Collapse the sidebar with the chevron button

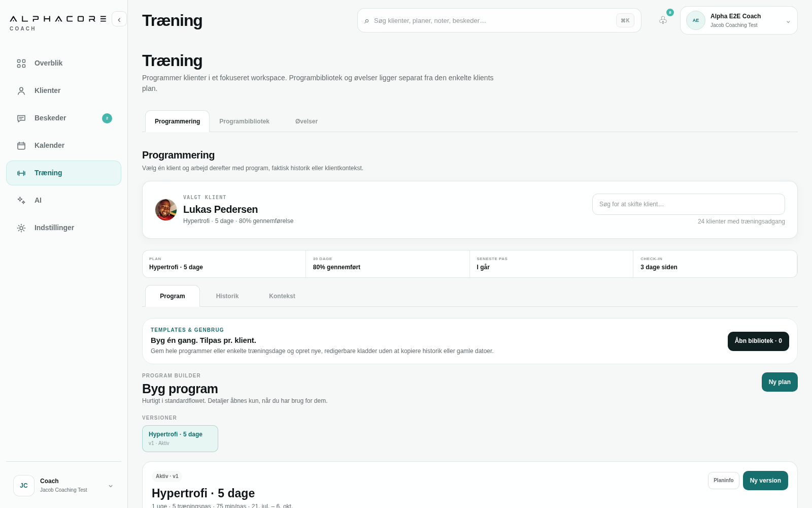tap(119, 19)
